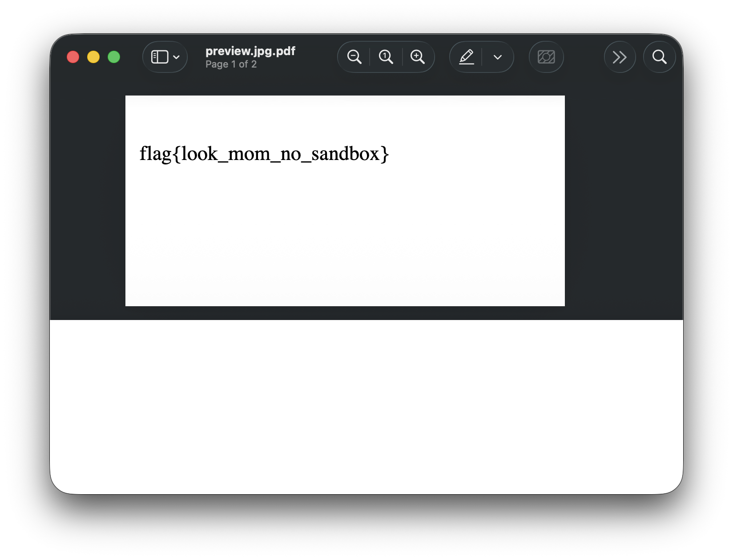The height and width of the screenshot is (560, 733).
Task: Open search with the magnifying glass
Action: [x=659, y=57]
